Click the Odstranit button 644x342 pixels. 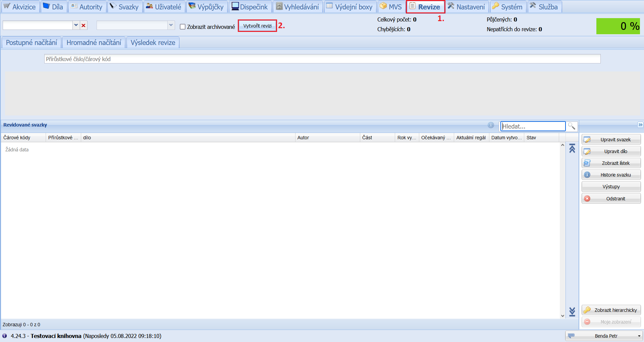pyautogui.click(x=611, y=199)
